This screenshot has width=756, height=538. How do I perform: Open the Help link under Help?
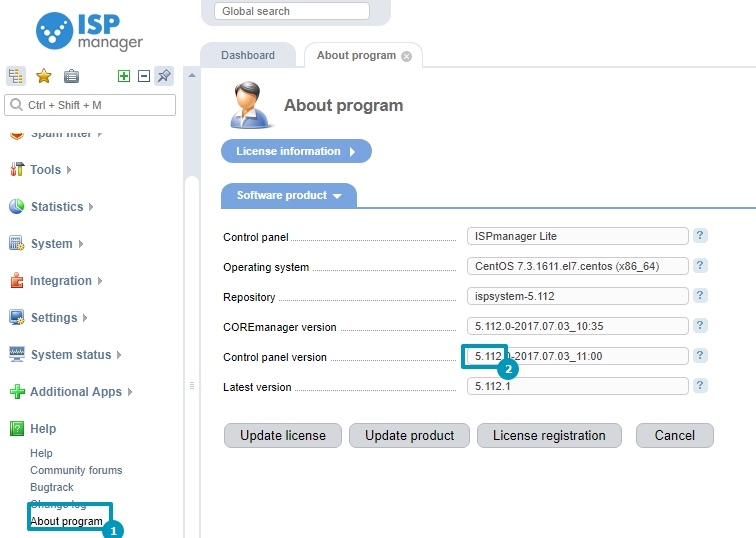pos(41,453)
